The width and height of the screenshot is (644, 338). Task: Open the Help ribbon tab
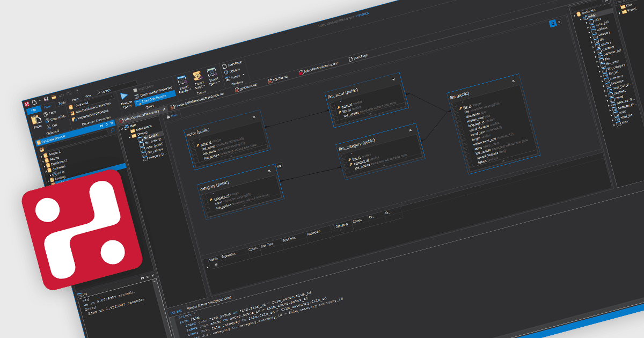coord(75,99)
